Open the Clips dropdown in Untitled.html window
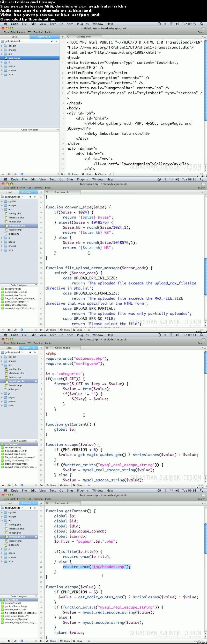 (101, 174)
